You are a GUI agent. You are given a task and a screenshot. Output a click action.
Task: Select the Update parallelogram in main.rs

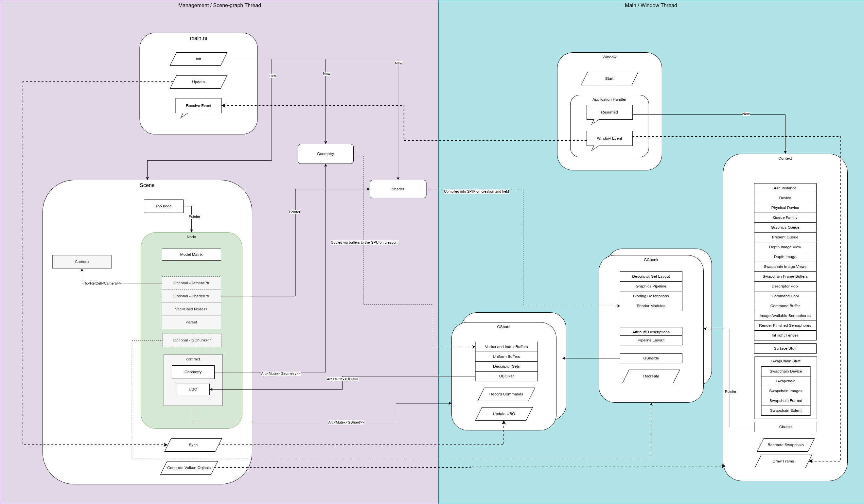coord(198,82)
